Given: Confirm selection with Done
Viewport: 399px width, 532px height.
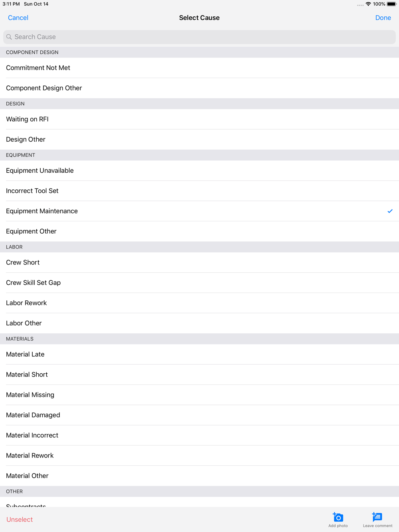Looking at the screenshot, I should (x=383, y=18).
